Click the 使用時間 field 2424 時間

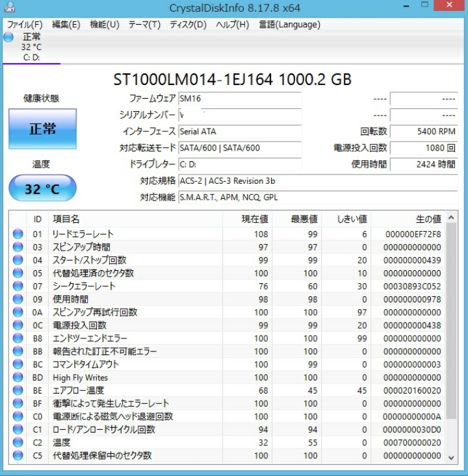pos(424,164)
